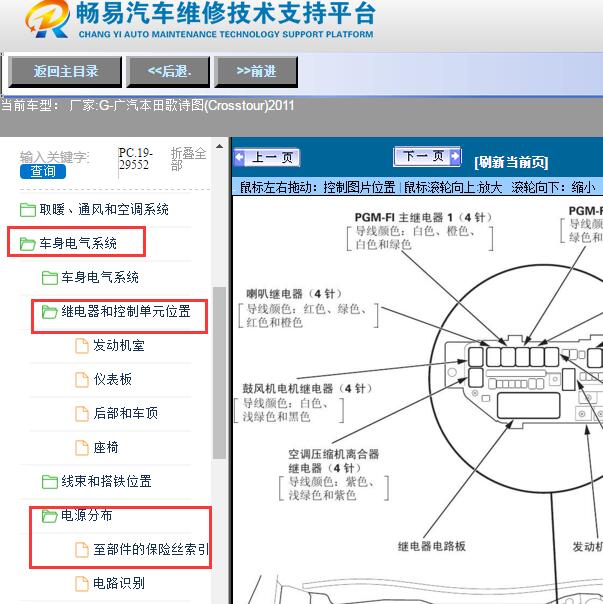Go back with the <<后退 button
This screenshot has height=604, width=603.
tap(168, 71)
